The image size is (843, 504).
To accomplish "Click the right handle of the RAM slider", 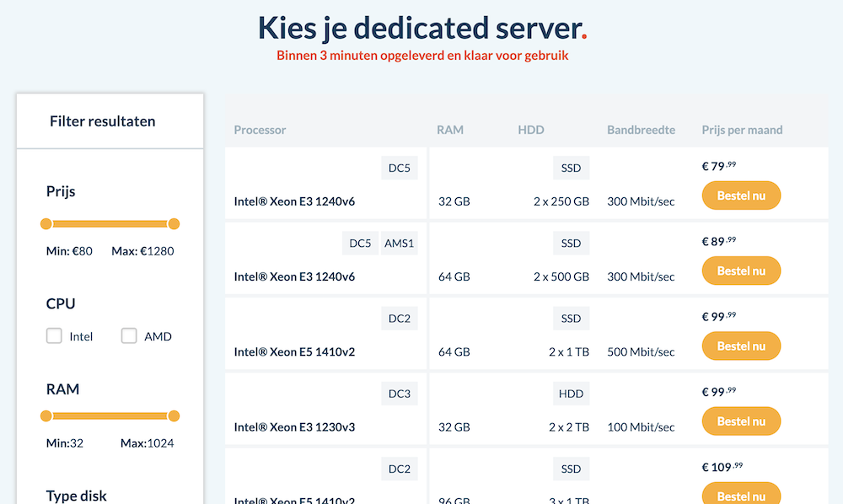I will click(x=174, y=416).
